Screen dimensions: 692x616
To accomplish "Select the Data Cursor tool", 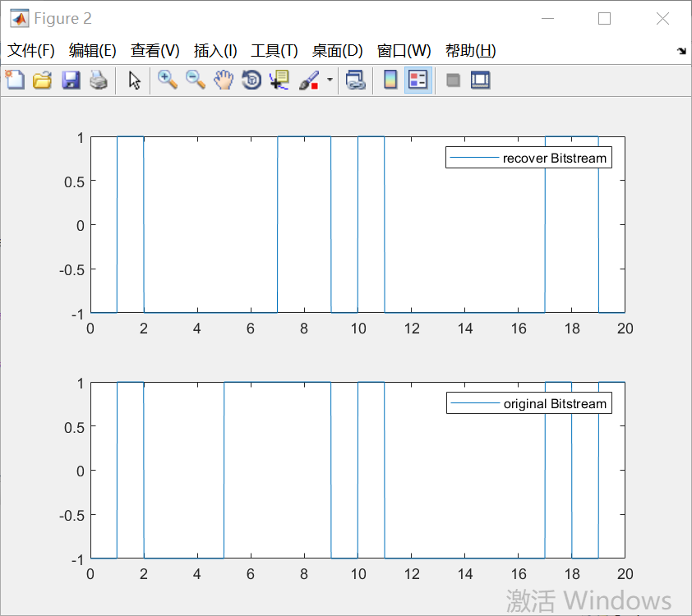I will pyautogui.click(x=279, y=80).
